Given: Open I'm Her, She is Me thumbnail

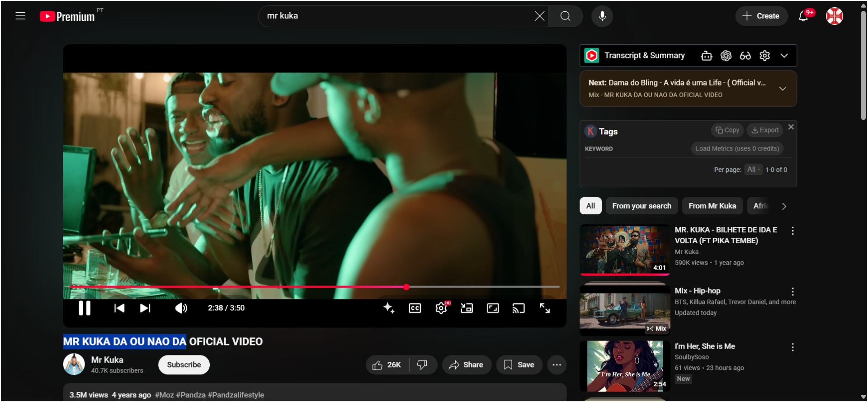Looking at the screenshot, I should point(625,366).
